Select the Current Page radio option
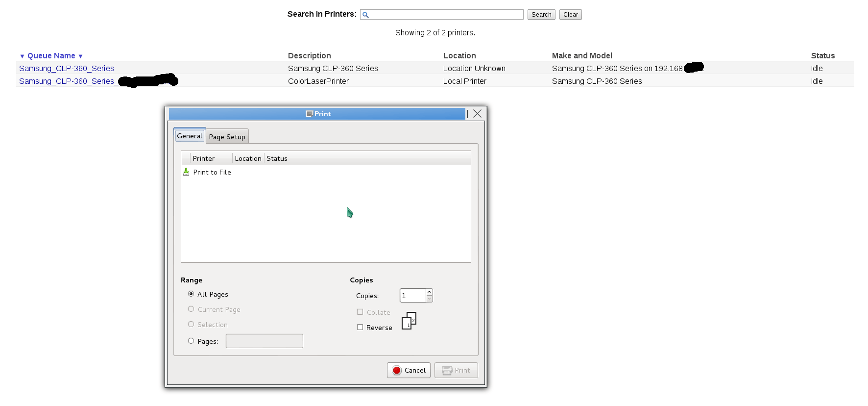868x406 pixels. click(x=191, y=309)
